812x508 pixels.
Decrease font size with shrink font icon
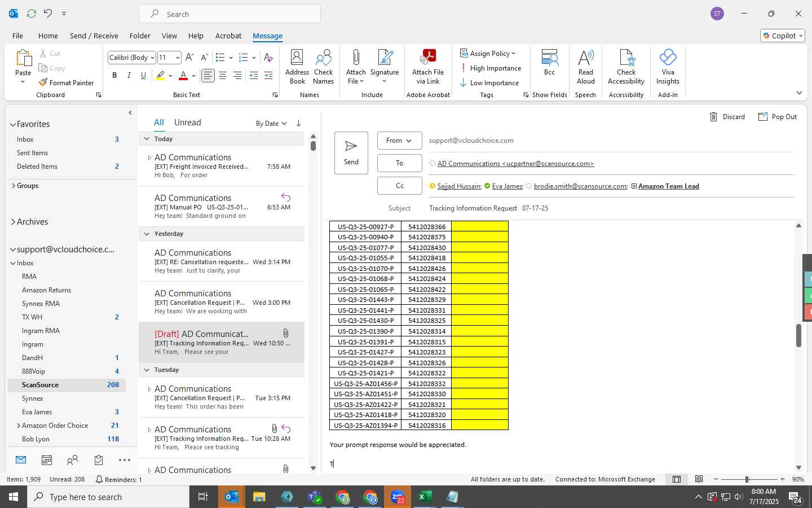204,58
